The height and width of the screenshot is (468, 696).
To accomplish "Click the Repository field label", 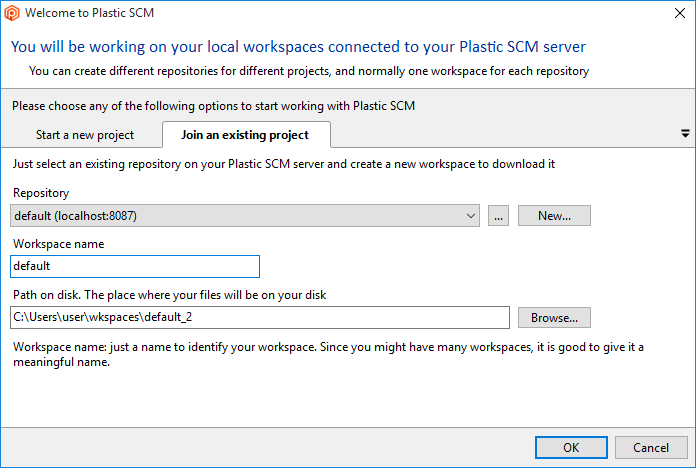I will pyautogui.click(x=41, y=193).
